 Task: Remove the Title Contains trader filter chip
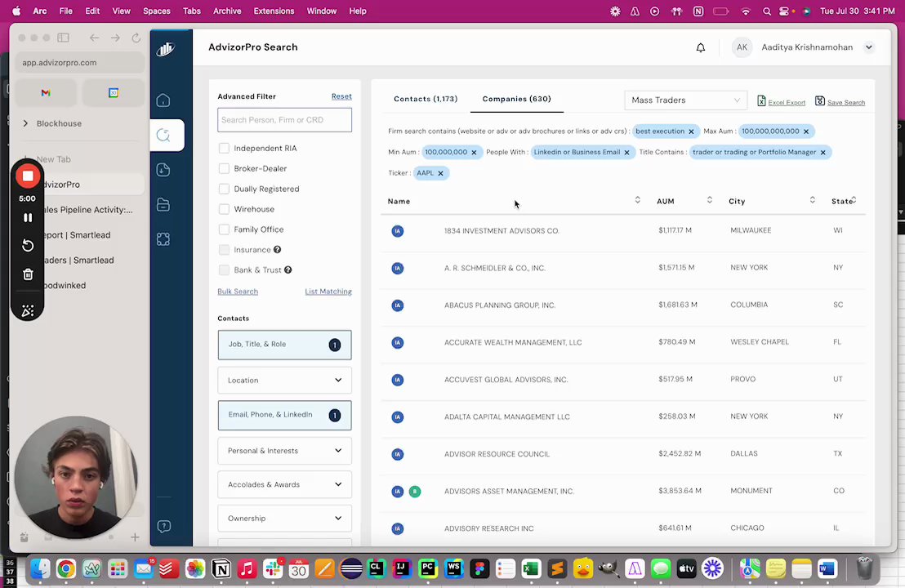(823, 153)
